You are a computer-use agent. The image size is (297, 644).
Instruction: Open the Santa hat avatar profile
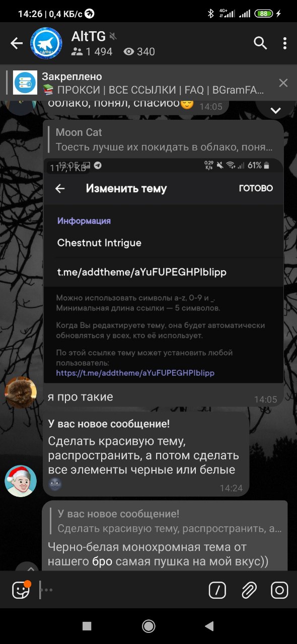pos(21,481)
